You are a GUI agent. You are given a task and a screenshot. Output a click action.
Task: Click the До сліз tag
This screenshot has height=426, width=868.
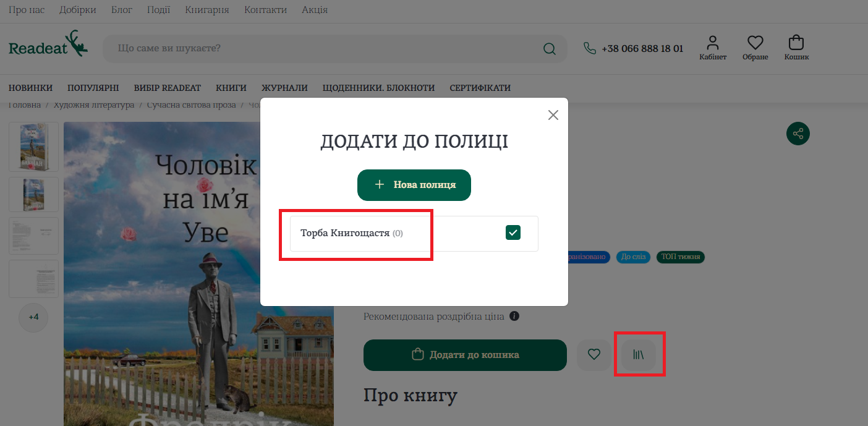coord(633,257)
